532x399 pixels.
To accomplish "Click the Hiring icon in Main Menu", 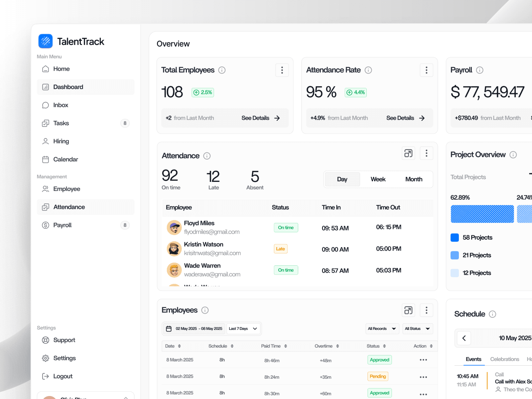I will (46, 141).
